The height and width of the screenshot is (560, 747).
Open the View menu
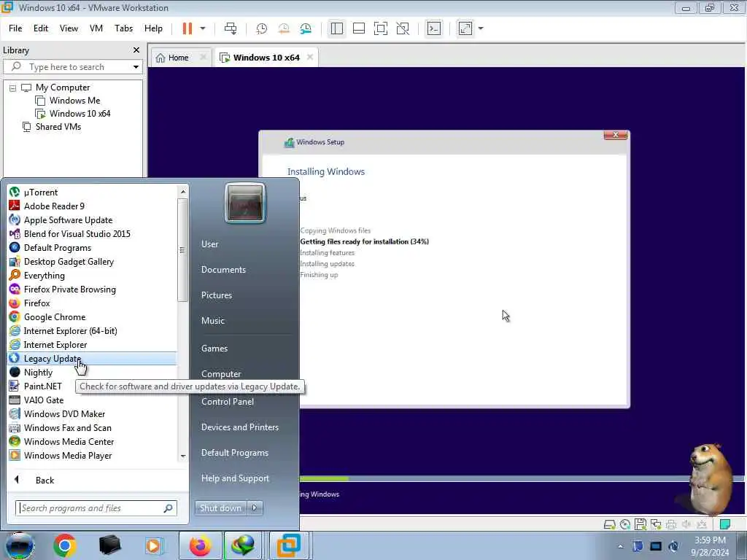69,28
